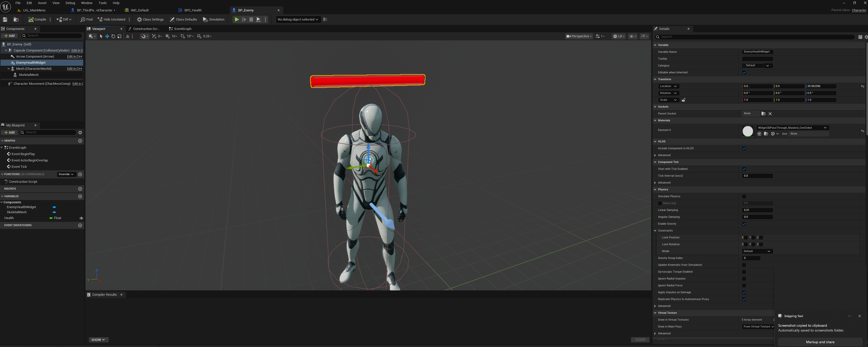Image resolution: width=868 pixels, height=347 pixels.
Task: Collapse the Transform section in Details
Action: (x=656, y=79)
